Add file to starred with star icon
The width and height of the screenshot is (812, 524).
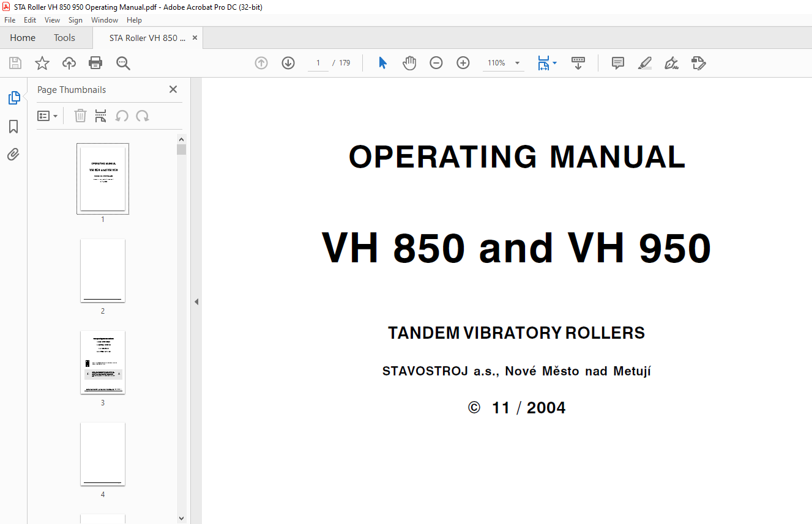pyautogui.click(x=42, y=63)
